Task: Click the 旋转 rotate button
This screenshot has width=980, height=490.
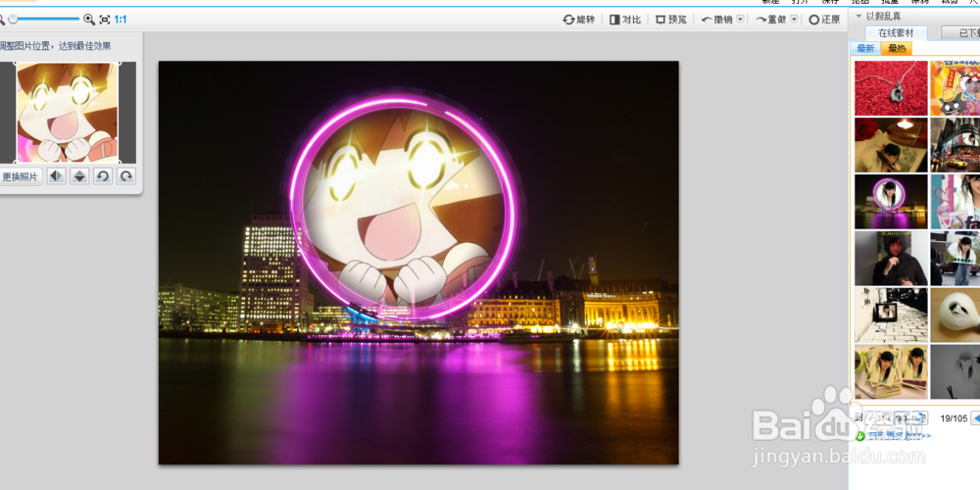Action: (x=579, y=20)
